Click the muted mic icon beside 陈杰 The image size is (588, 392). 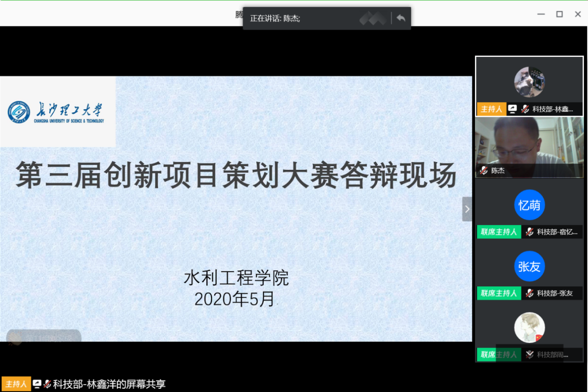[x=484, y=171]
